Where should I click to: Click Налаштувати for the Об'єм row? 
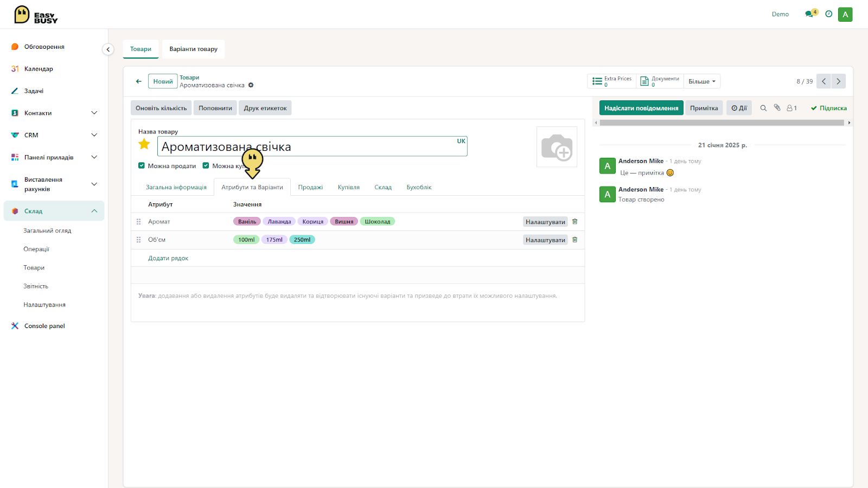point(545,240)
